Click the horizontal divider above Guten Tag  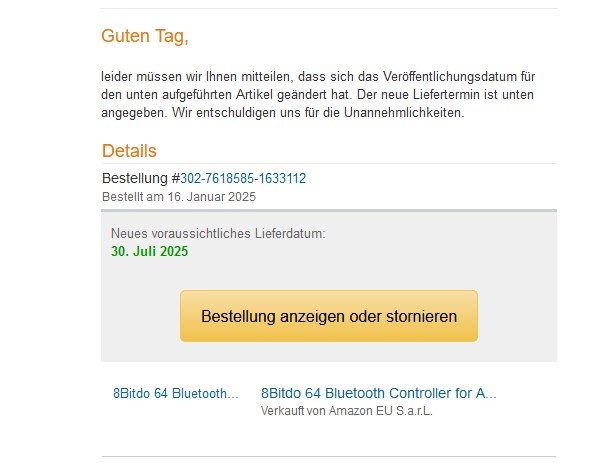pyautogui.click(x=329, y=9)
